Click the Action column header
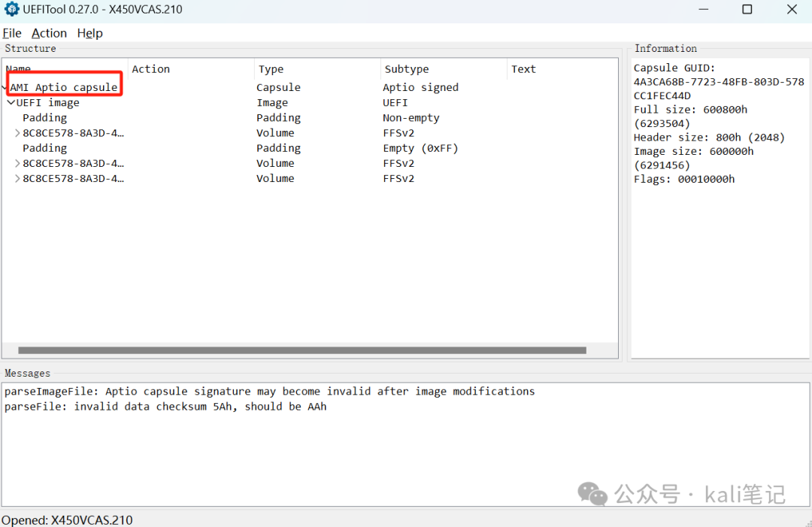 [x=191, y=69]
